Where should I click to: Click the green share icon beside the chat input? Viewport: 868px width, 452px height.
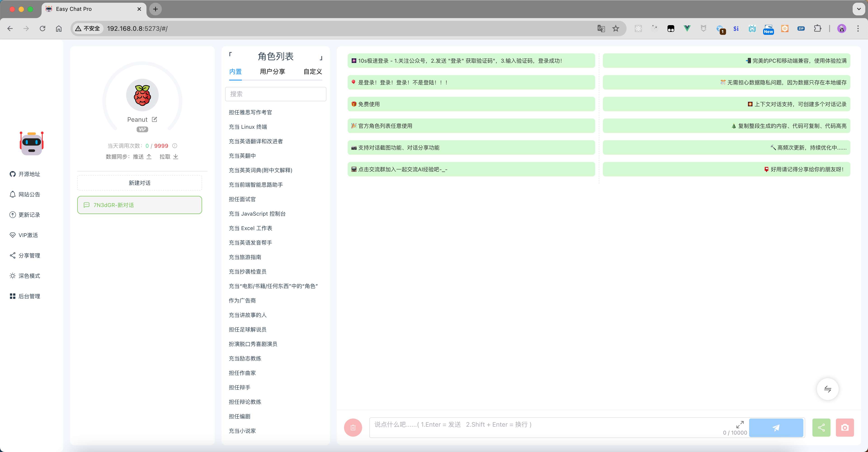(x=821, y=427)
